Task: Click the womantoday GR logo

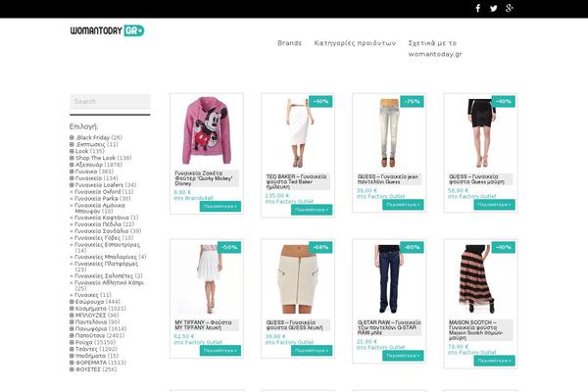Action: click(107, 30)
